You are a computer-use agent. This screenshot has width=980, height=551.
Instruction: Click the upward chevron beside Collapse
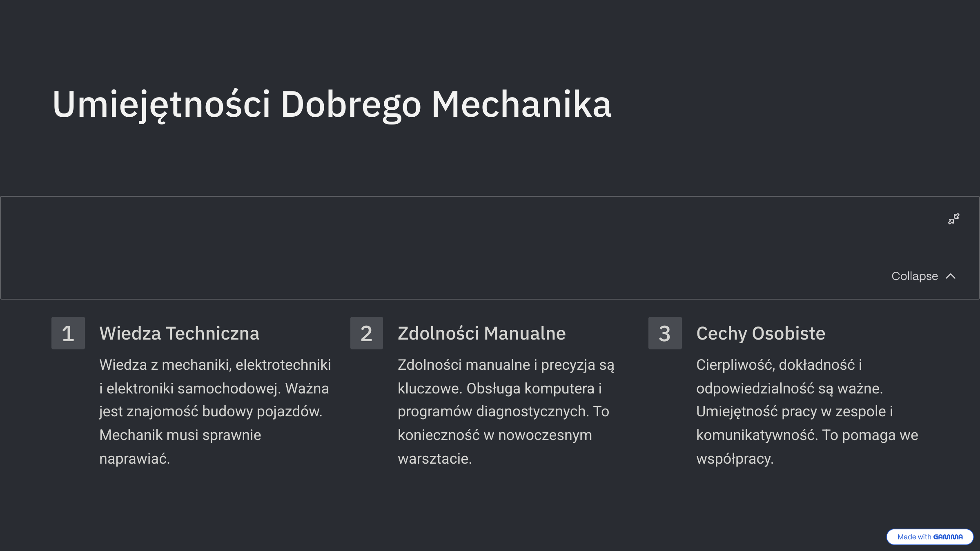pos(951,276)
